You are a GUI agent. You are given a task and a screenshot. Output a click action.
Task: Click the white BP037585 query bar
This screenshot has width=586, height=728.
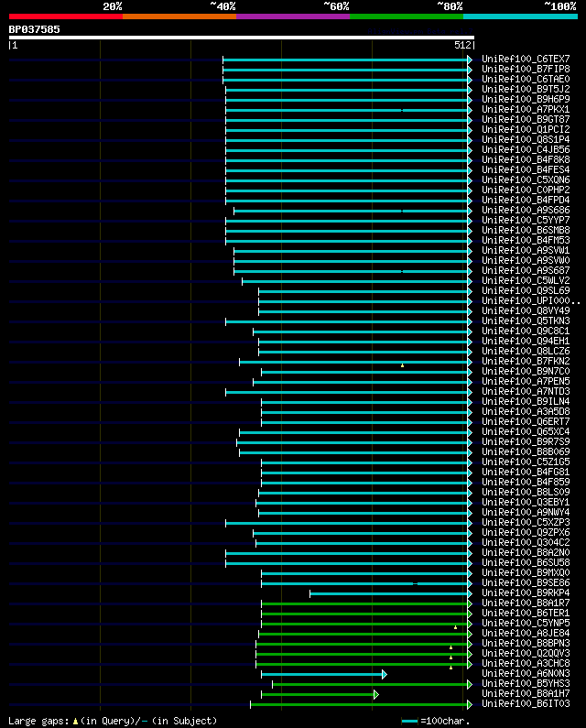pos(242,38)
